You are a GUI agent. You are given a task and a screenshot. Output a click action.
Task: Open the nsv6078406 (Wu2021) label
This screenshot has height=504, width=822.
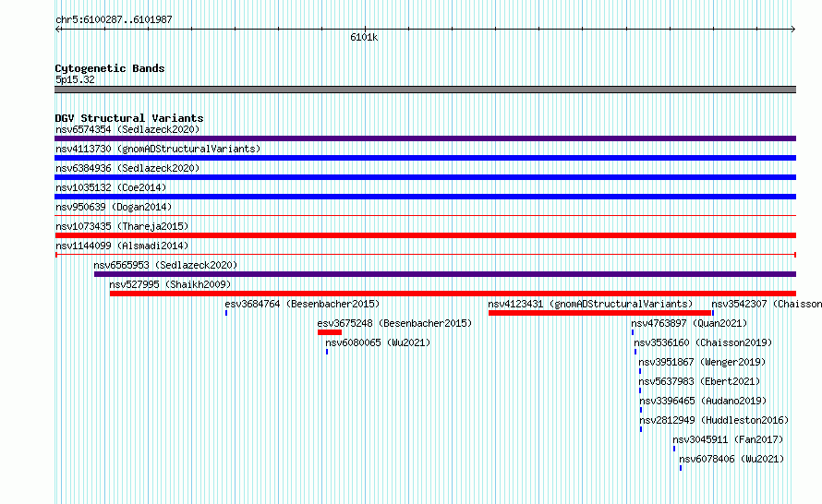(731, 459)
